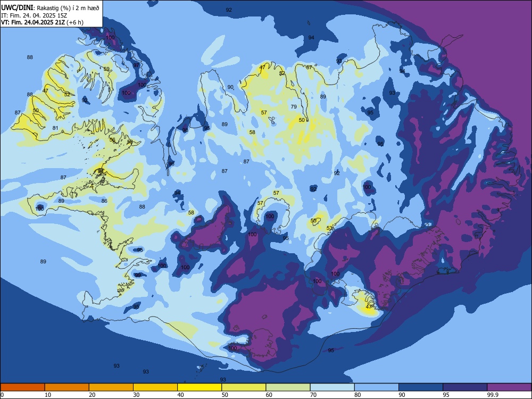Click the '81' humidity value on the map
This screenshot has width=532, height=399.
[55, 128]
